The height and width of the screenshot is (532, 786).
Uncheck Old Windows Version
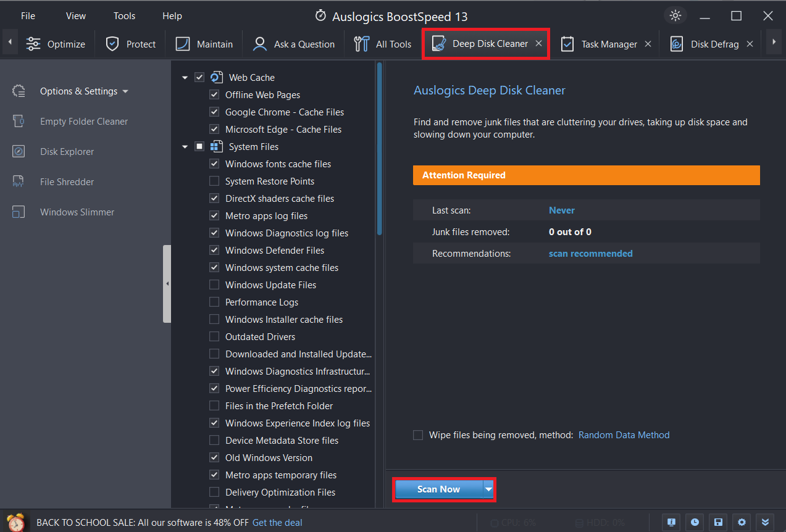[214, 457]
